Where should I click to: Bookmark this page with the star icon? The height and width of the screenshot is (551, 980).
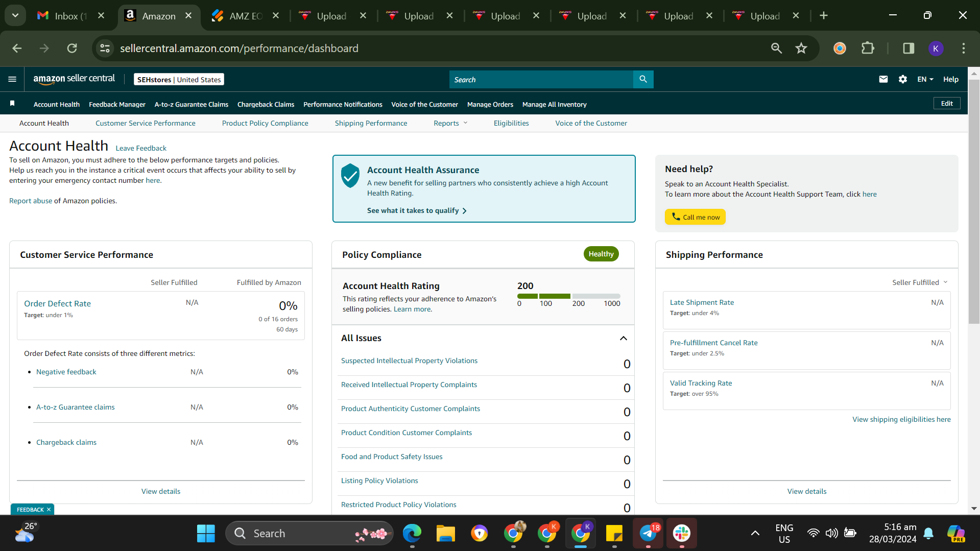pyautogui.click(x=801, y=49)
